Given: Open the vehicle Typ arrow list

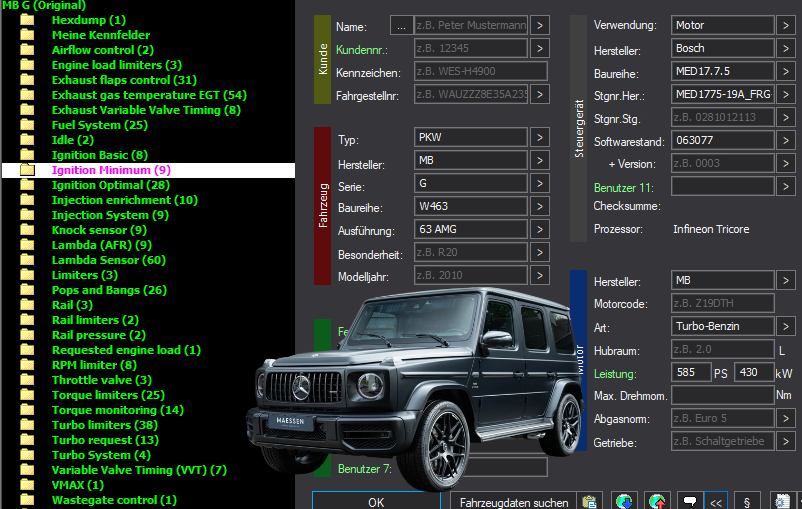Looking at the screenshot, I should (540, 137).
